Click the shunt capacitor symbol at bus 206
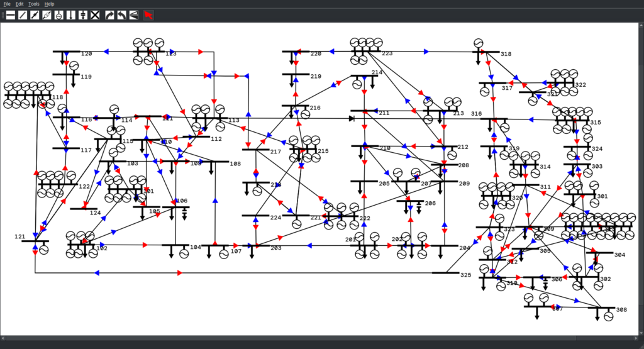This screenshot has width=644, height=349. click(x=418, y=208)
